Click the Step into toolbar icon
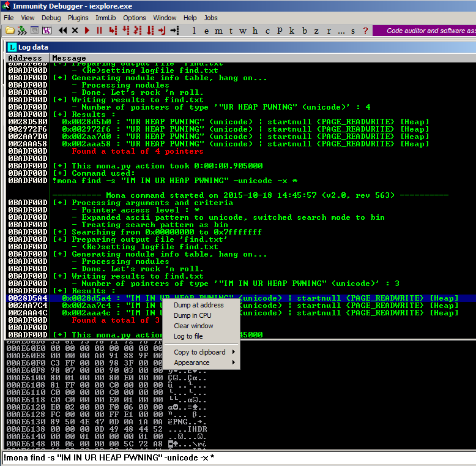476x466 pixels. pos(113,31)
